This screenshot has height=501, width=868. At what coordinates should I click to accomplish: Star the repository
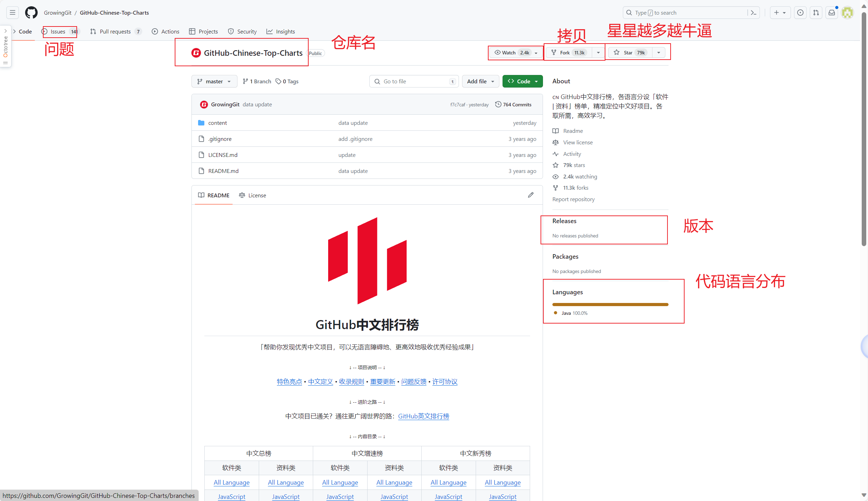pyautogui.click(x=630, y=53)
